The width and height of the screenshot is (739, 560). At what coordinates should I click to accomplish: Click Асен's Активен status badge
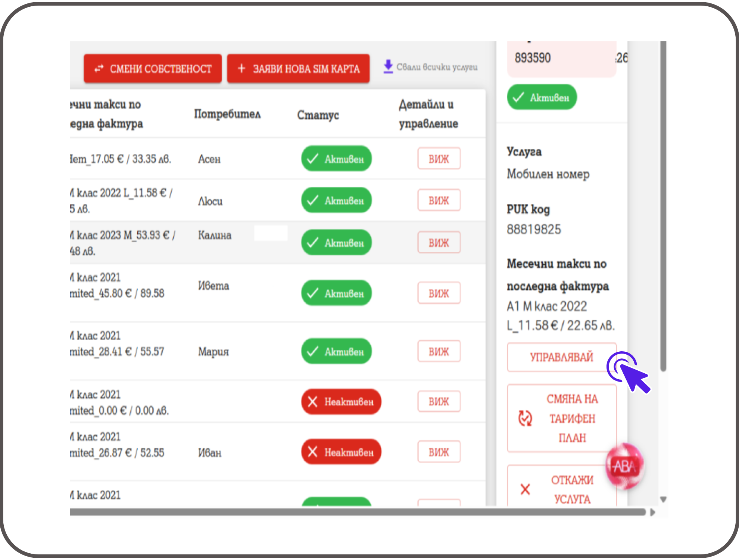point(336,159)
